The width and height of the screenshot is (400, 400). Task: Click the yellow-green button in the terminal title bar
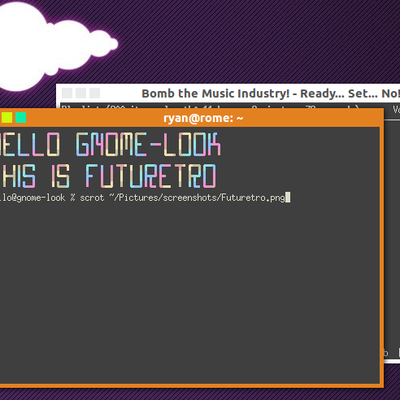point(7,118)
